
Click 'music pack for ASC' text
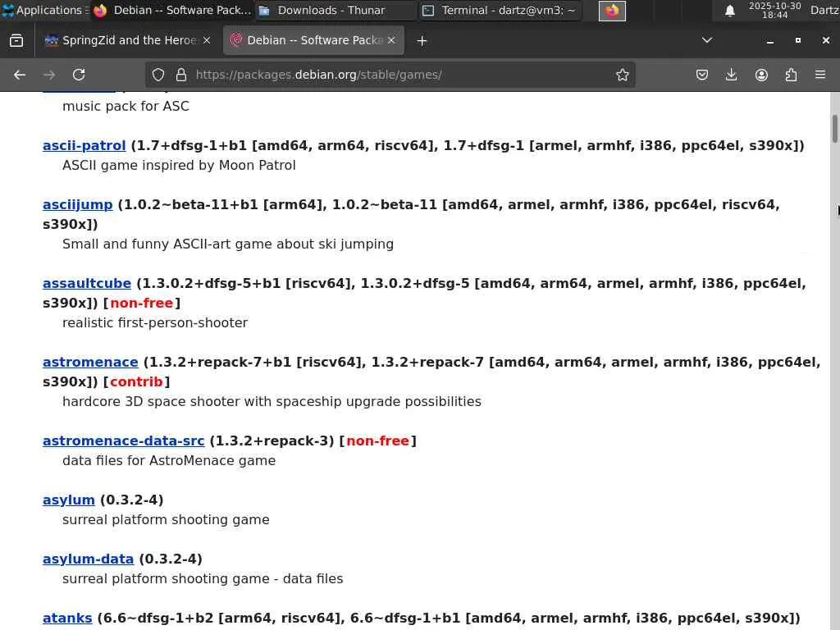pos(126,106)
